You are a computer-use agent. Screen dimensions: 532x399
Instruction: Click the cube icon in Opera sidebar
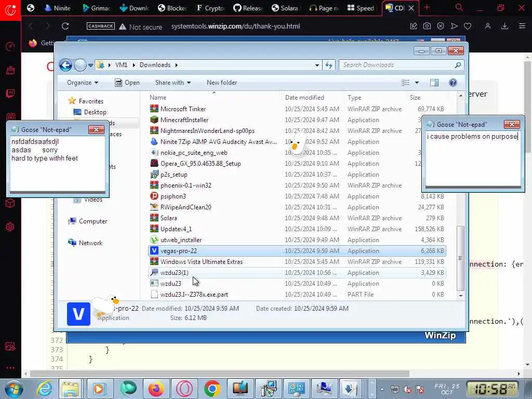pyautogui.click(x=10, y=203)
